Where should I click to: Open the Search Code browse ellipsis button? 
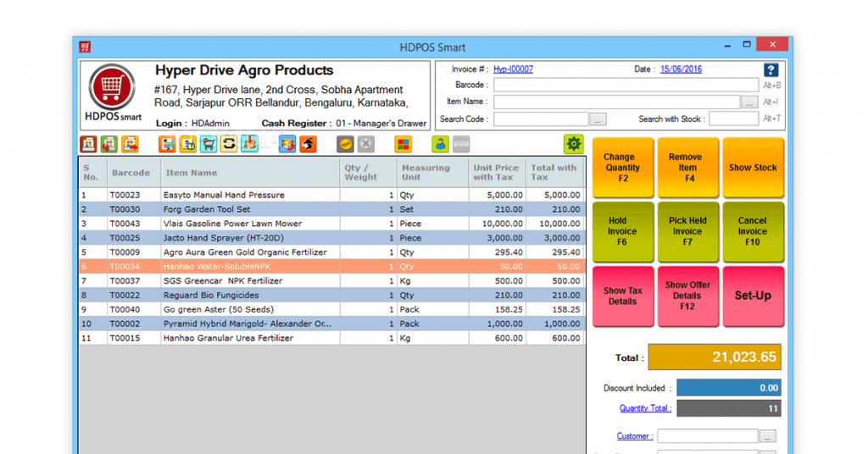point(598,119)
